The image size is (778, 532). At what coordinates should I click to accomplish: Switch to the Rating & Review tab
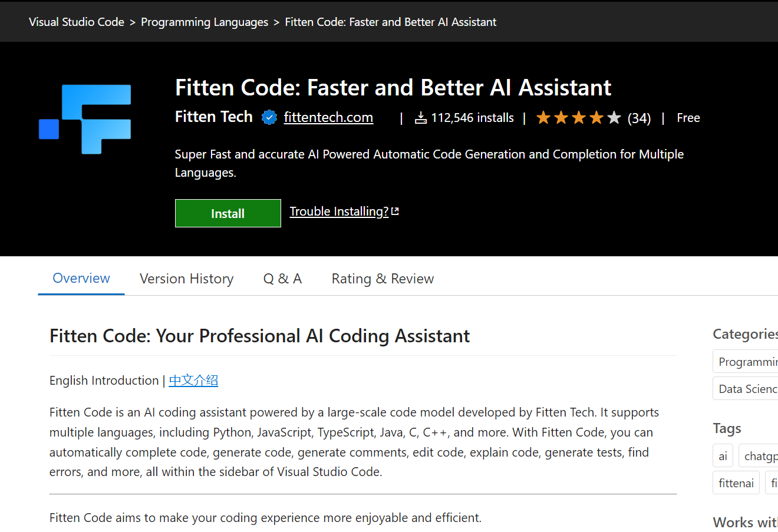[383, 279]
